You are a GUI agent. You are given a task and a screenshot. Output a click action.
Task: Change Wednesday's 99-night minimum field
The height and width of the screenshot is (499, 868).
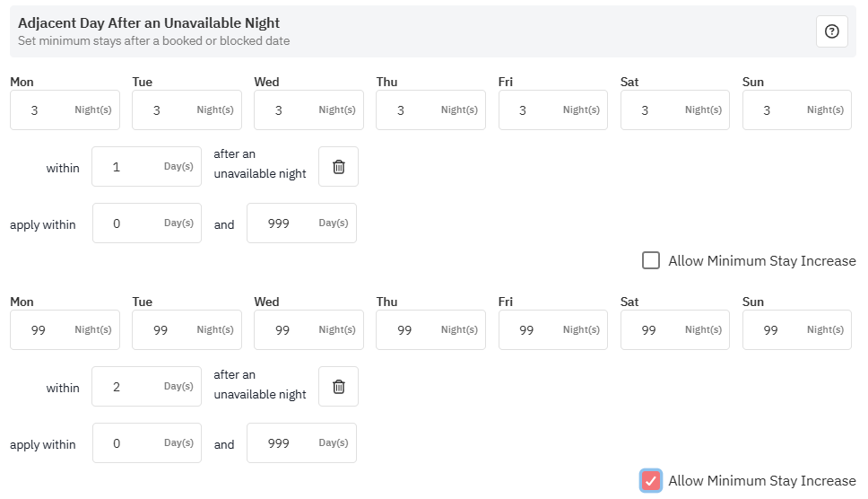[x=308, y=330]
